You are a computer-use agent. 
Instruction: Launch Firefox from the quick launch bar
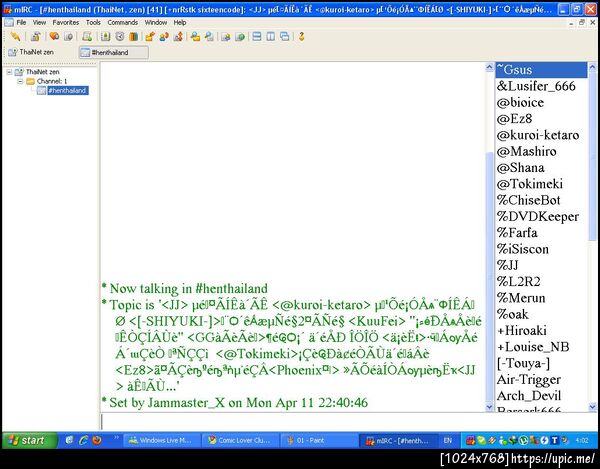pos(97,440)
